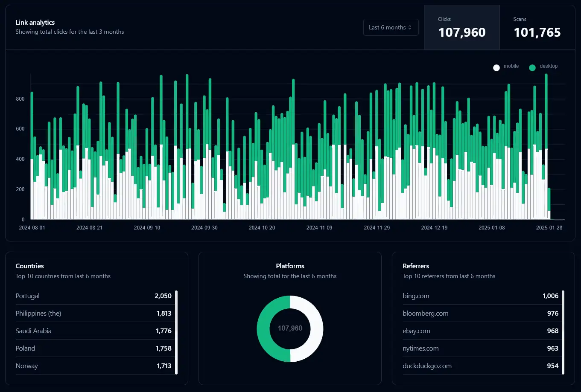The height and width of the screenshot is (392, 581).
Task: Click the Link analytics heading
Action: tap(35, 22)
